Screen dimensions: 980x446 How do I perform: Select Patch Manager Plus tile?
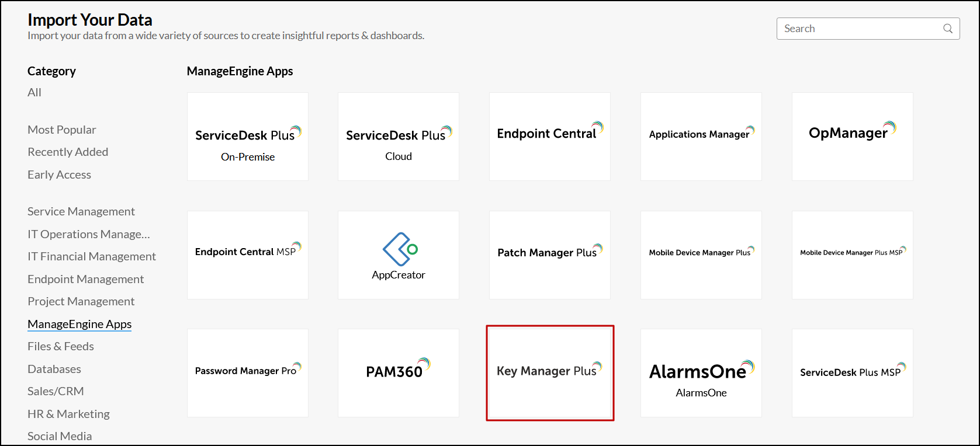(550, 255)
